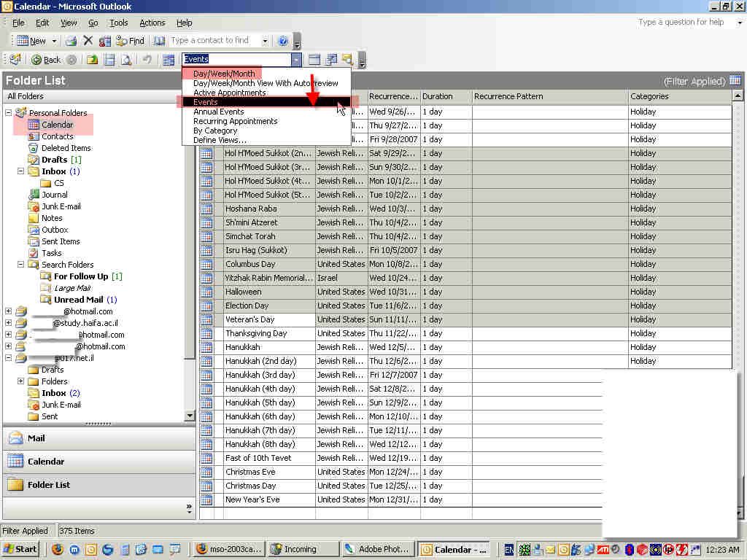Select the Contacts folder icon in tree
Image resolution: width=747 pixels, height=560 pixels.
click(x=34, y=136)
